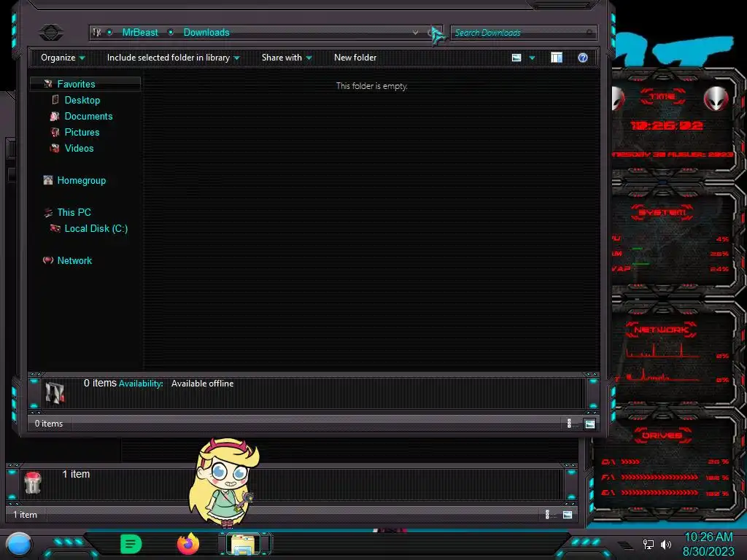Click the Time header in the red widget

click(662, 97)
